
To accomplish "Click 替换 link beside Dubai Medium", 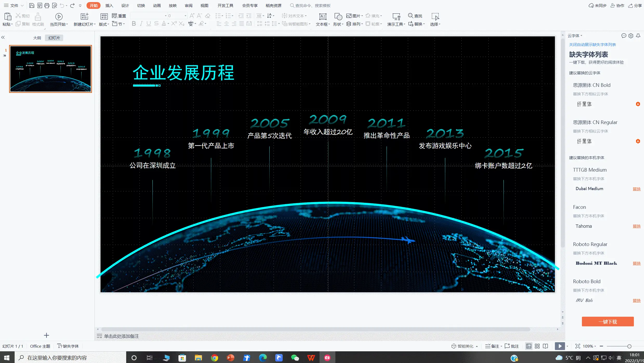I will tap(636, 189).
